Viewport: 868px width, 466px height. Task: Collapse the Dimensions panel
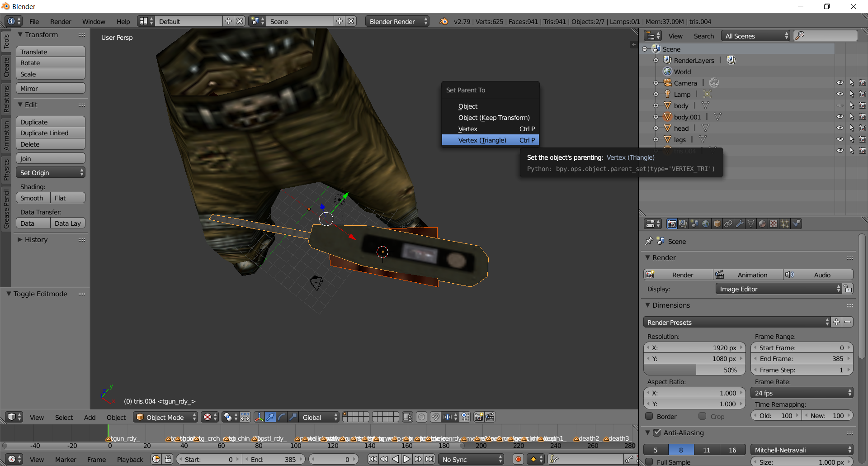[647, 305]
